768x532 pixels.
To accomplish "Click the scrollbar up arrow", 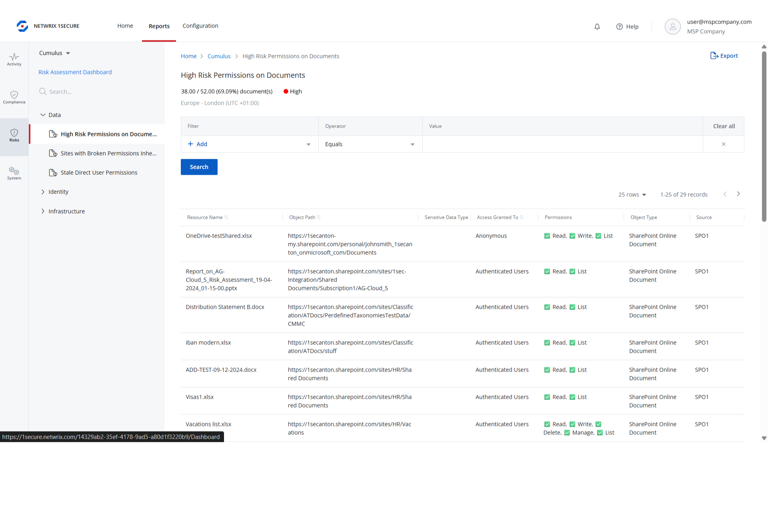I will click(764, 46).
